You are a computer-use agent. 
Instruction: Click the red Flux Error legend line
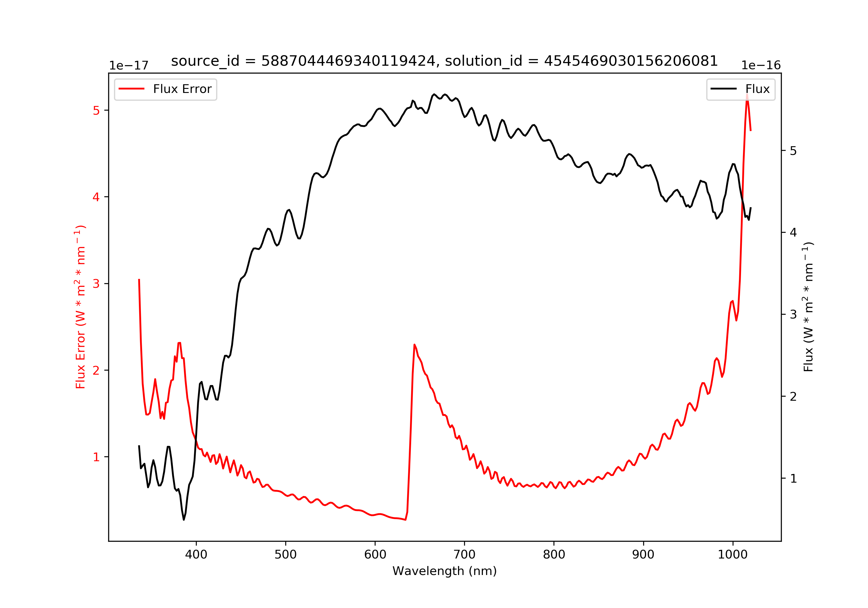point(131,89)
